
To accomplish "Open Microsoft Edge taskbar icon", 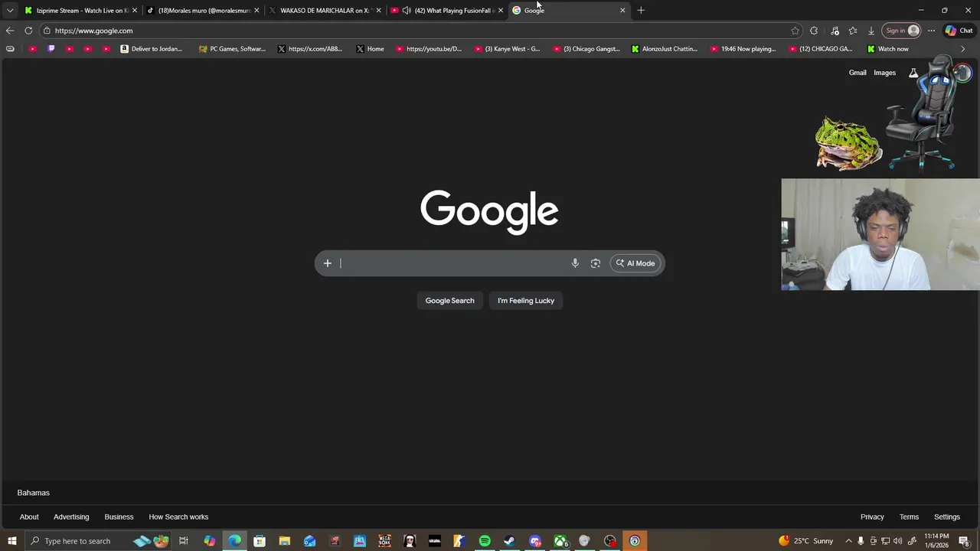I will click(x=234, y=541).
